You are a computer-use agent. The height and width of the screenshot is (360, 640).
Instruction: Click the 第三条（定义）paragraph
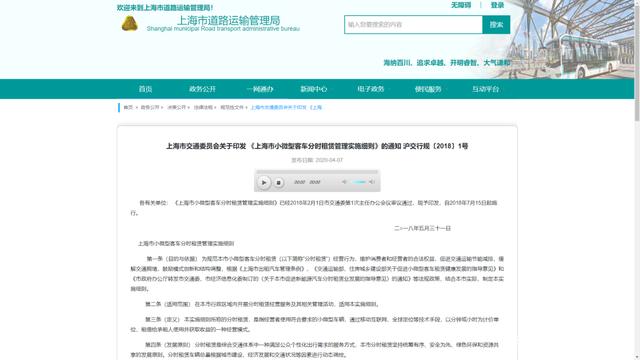click(x=315, y=324)
